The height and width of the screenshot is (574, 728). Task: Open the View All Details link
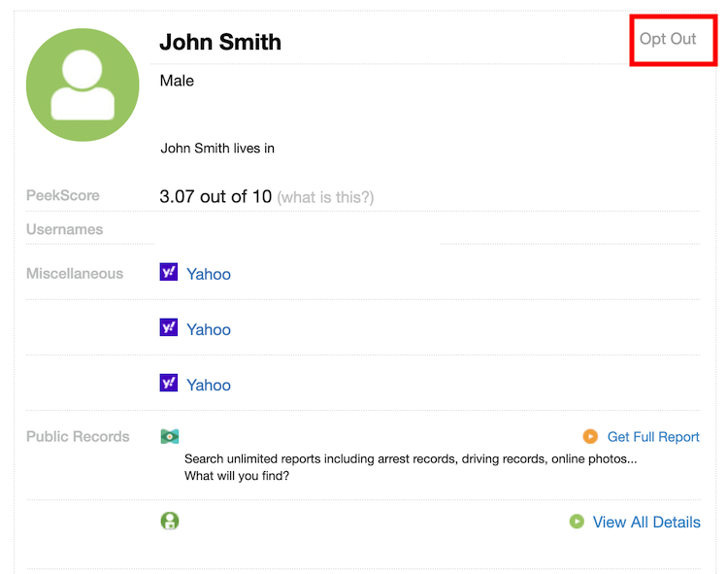point(646,522)
